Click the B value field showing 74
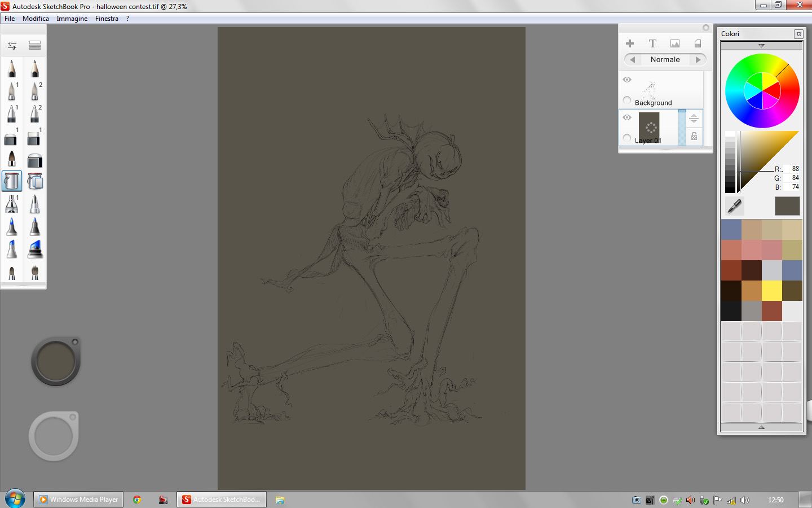Viewport: 812px width, 508px height. click(791, 187)
